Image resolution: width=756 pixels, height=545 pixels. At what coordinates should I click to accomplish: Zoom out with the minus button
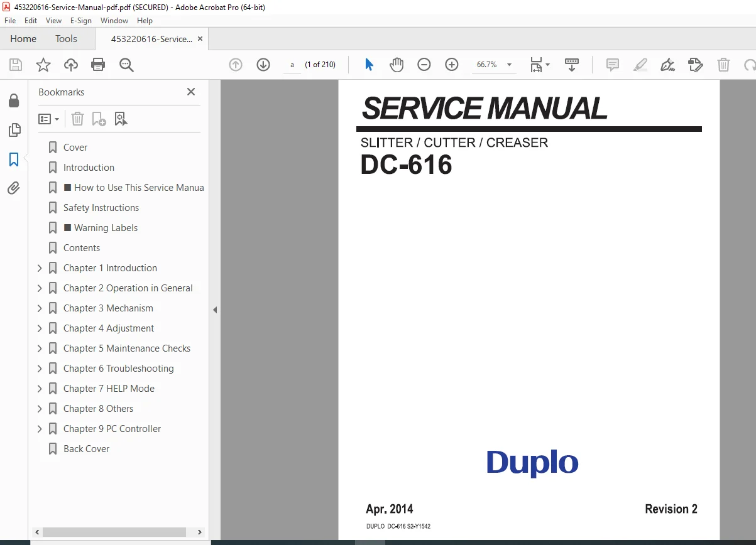[x=424, y=65]
